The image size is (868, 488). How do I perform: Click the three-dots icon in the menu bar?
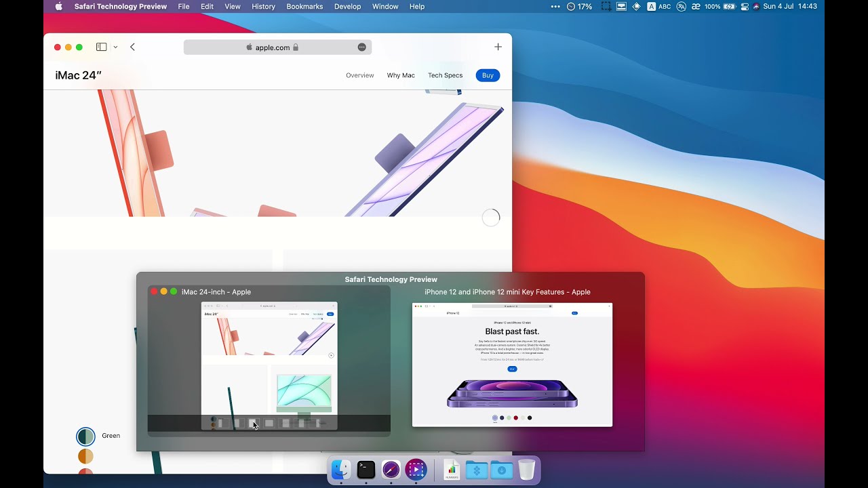555,7
